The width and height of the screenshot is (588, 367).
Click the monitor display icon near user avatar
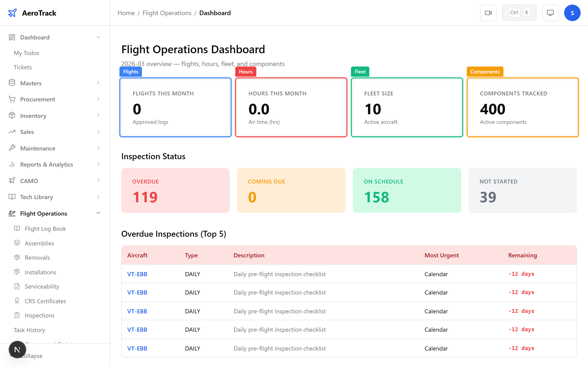click(550, 13)
